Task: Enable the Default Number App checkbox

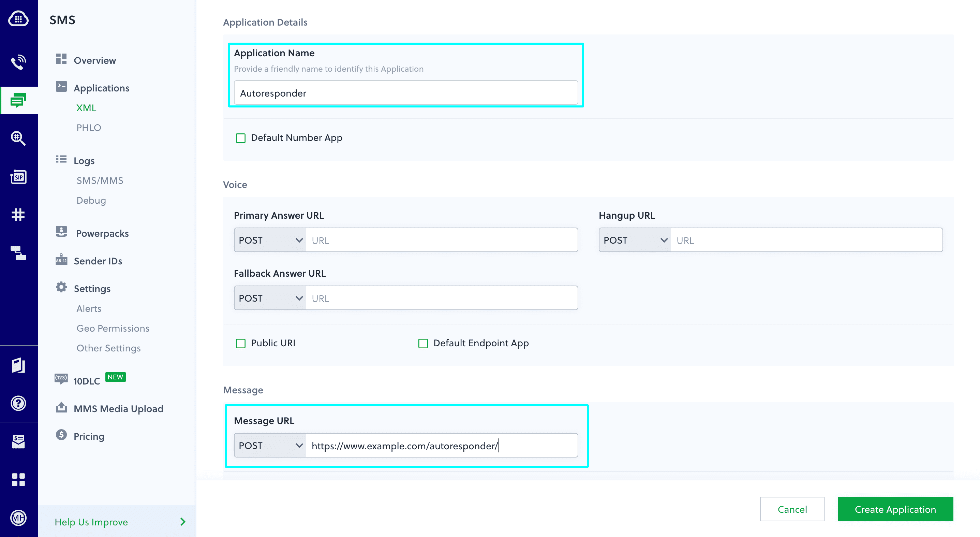Action: pos(240,138)
